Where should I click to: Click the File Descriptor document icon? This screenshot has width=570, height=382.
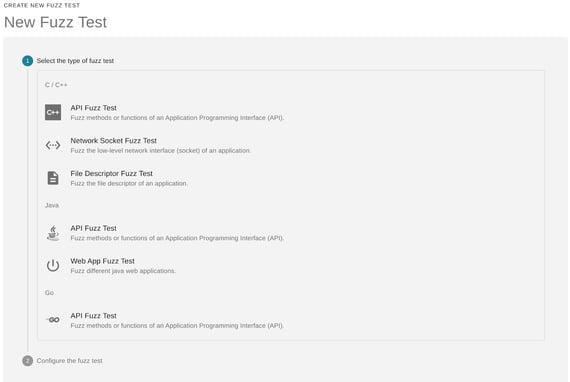tap(53, 178)
